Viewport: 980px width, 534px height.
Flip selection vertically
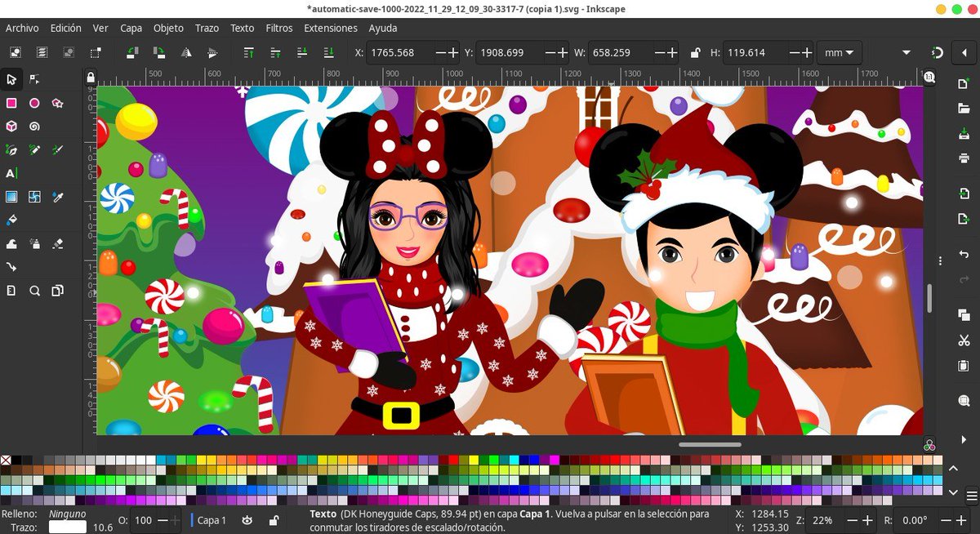coord(212,52)
